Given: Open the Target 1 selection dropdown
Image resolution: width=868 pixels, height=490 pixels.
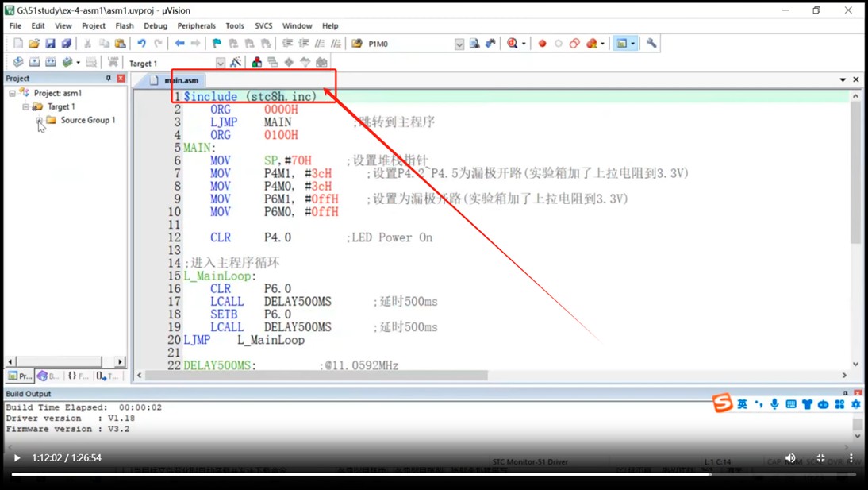Looking at the screenshot, I should 221,64.
